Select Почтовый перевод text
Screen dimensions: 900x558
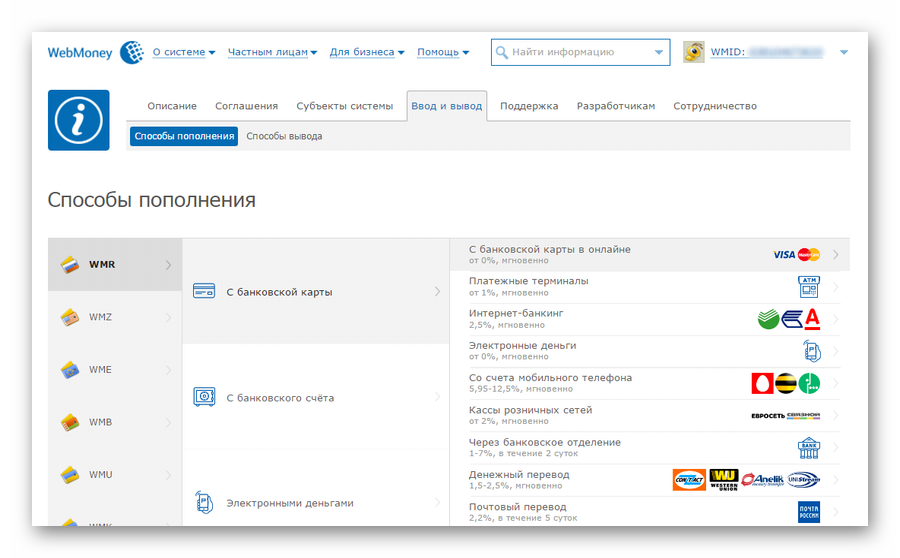(517, 507)
